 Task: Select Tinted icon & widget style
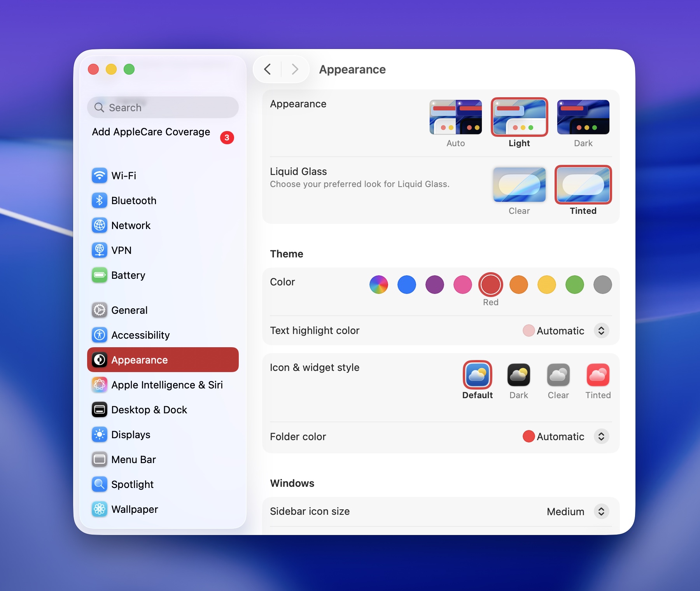tap(598, 375)
